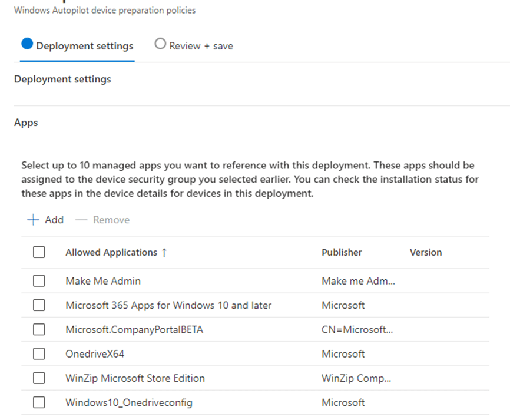The image size is (510, 420).
Task: Select WinZip Microsoft Store Edition app name
Action: click(x=135, y=378)
